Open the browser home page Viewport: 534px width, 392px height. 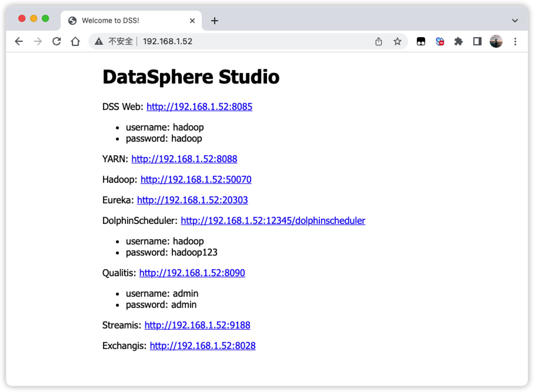point(75,42)
